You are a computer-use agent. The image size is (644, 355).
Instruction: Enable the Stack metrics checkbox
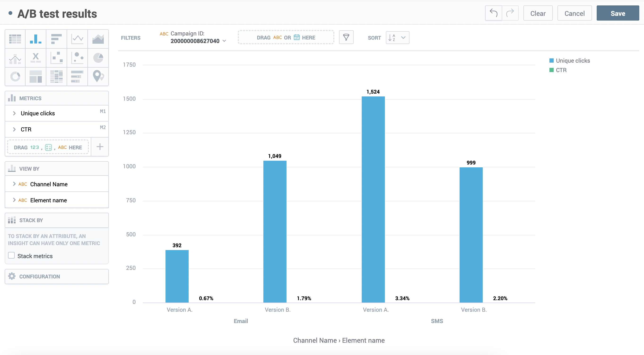point(12,255)
